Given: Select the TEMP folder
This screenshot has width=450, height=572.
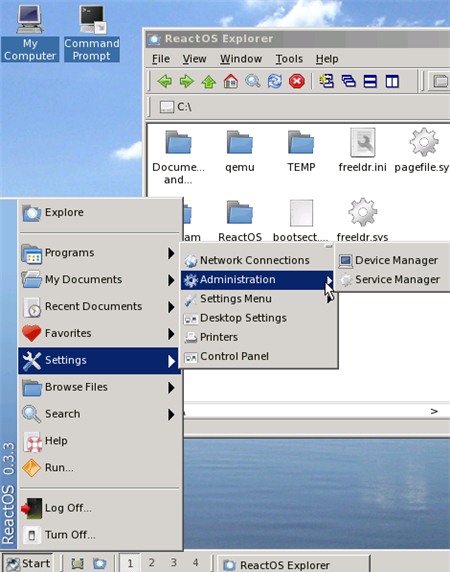Looking at the screenshot, I should pos(301,151).
